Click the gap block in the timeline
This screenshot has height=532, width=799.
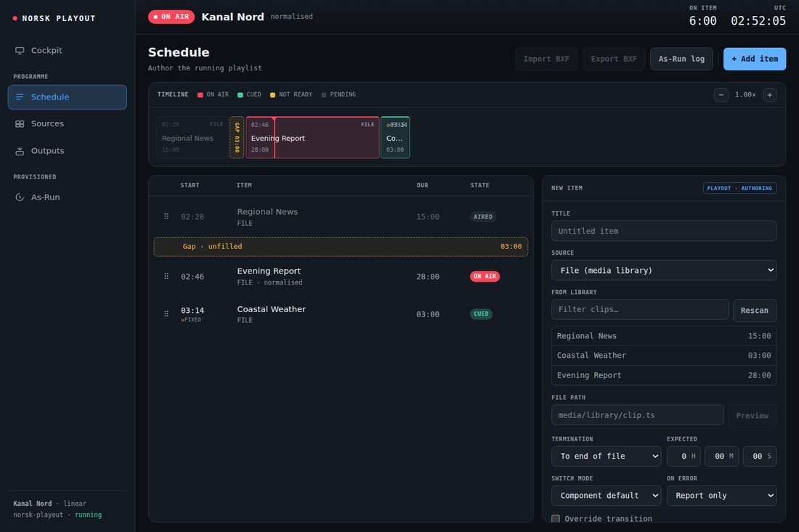(x=237, y=137)
